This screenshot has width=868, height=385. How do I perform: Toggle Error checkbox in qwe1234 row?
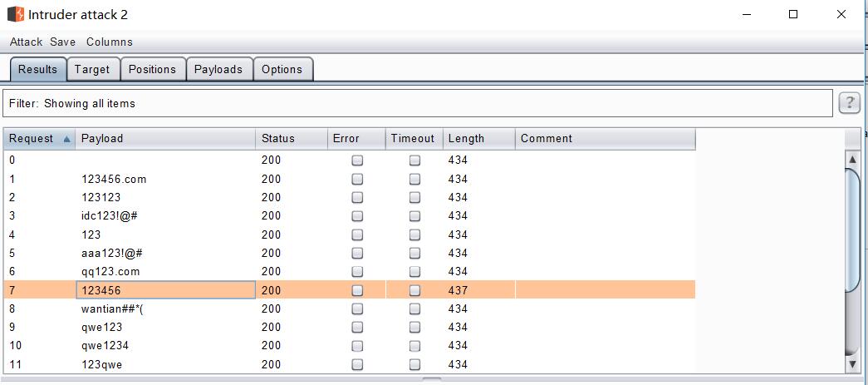357,346
